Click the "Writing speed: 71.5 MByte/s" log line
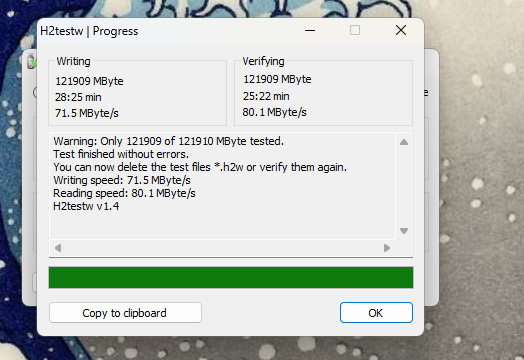 pos(122,180)
